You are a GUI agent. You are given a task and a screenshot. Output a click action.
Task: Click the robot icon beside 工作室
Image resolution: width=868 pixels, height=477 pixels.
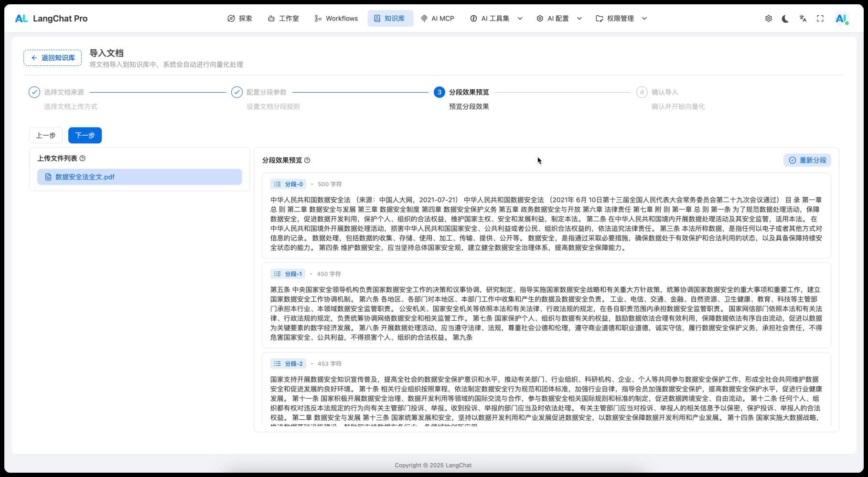pyautogui.click(x=271, y=18)
